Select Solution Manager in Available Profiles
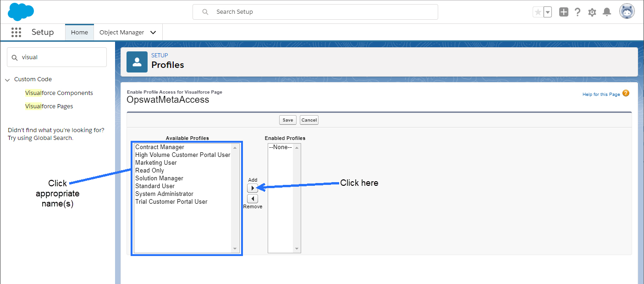Image resolution: width=644 pixels, height=284 pixels. click(x=182, y=178)
